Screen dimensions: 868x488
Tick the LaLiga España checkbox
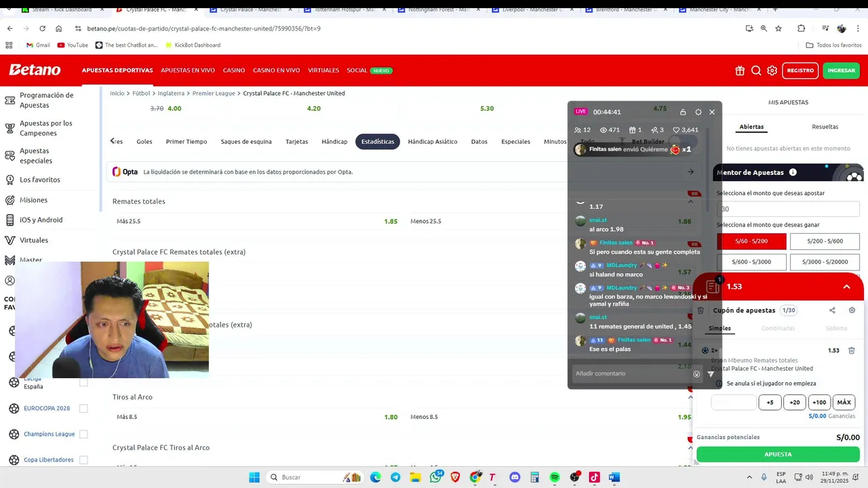(x=83, y=382)
